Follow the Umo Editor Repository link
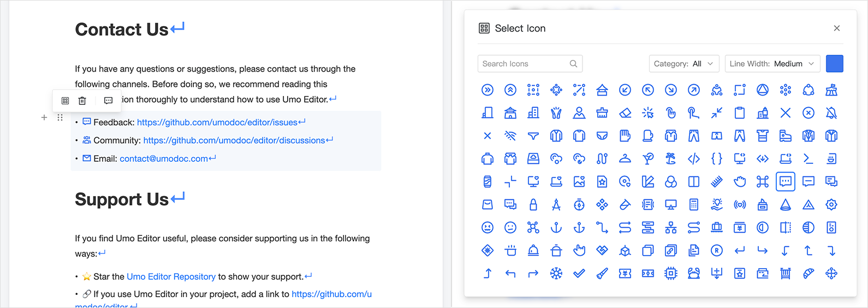Image resolution: width=868 pixels, height=308 pixels. 171,277
